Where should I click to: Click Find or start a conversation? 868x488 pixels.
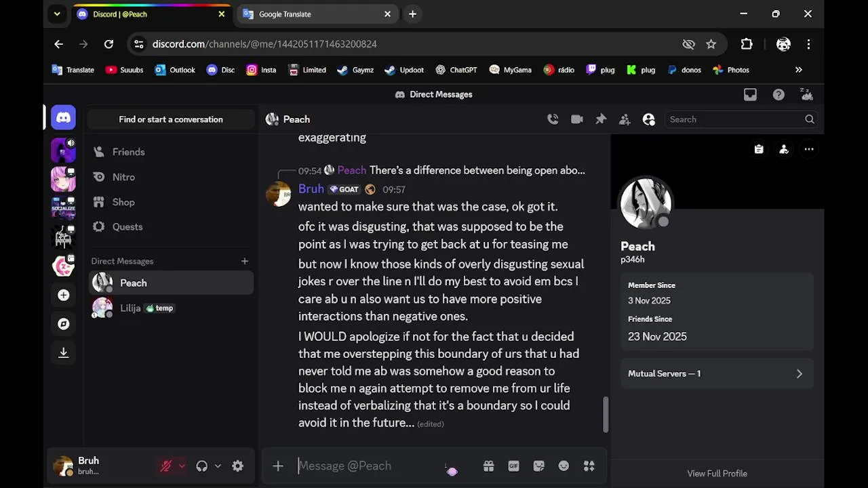point(171,119)
